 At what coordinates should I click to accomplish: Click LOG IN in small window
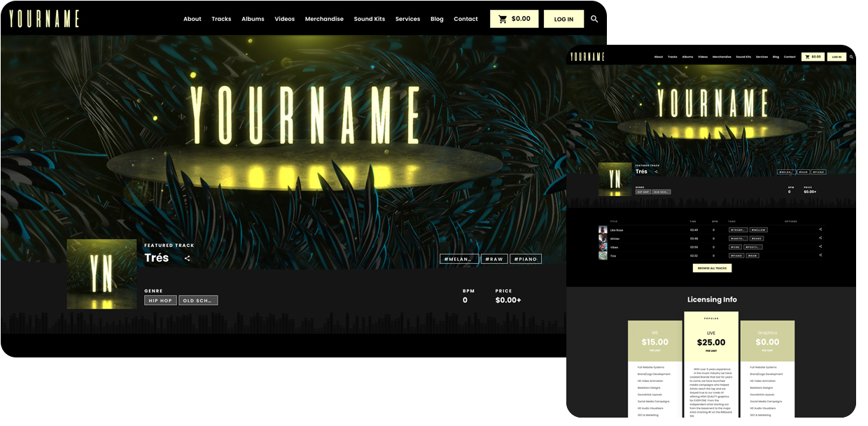click(x=836, y=57)
